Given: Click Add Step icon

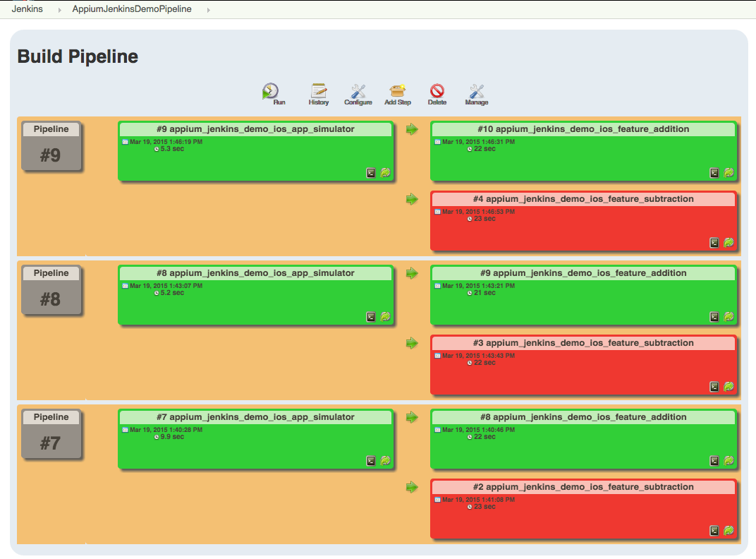Looking at the screenshot, I should point(398,94).
